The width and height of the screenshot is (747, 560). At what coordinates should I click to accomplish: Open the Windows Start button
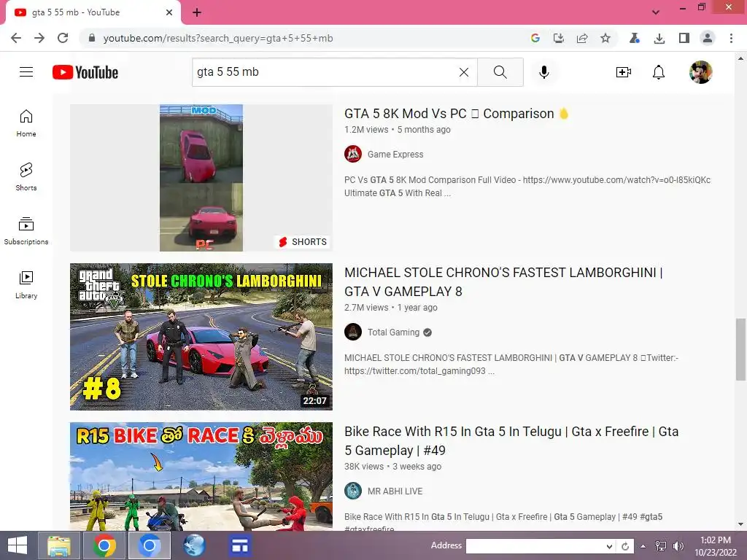coord(18,545)
